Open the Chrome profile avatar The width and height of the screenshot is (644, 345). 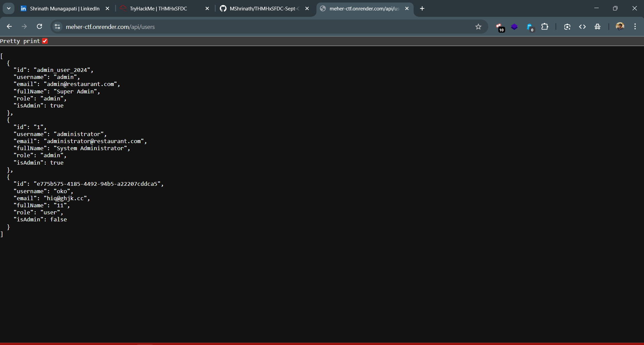coord(620,27)
